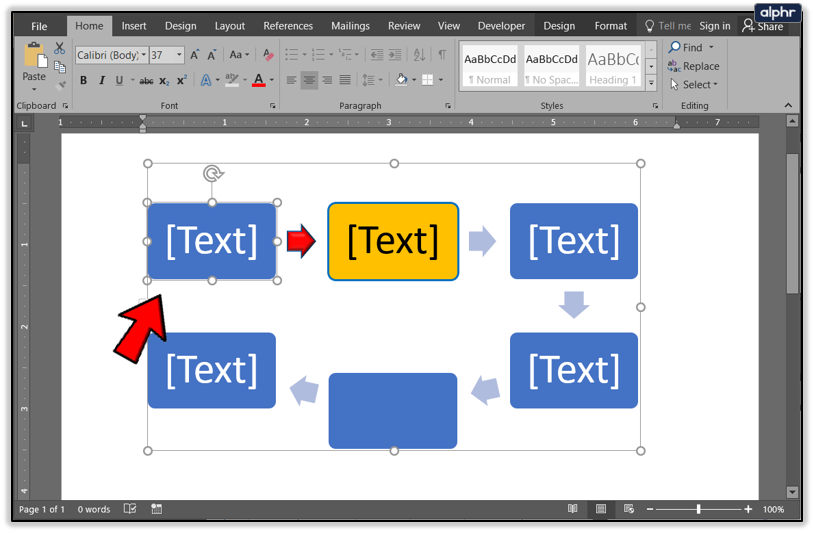Switch to the Insert tab
This screenshot has width=814, height=533.
coord(134,26)
